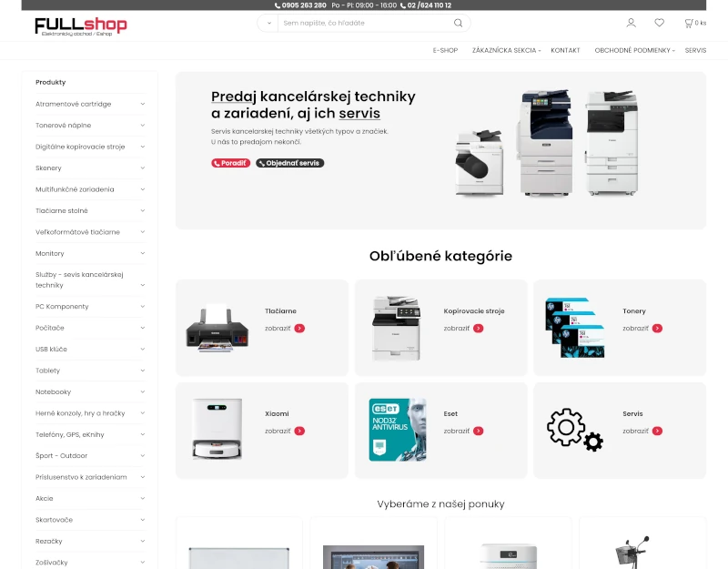Open the shopping cart icon
This screenshot has height=569, width=728.
[689, 23]
